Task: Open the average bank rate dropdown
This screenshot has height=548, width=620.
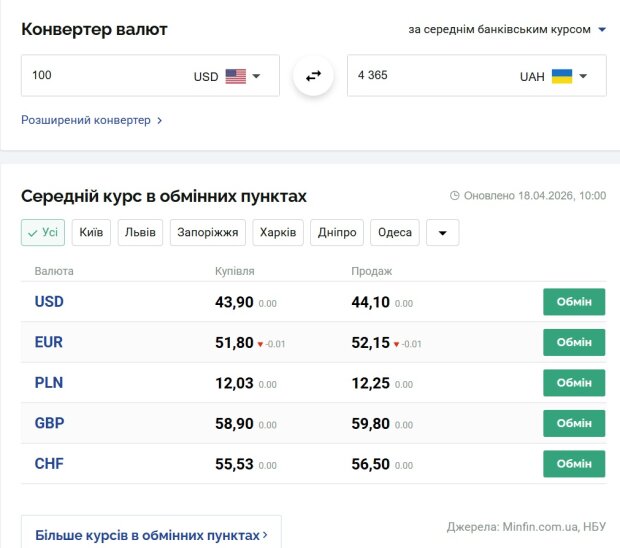Action: tap(507, 29)
